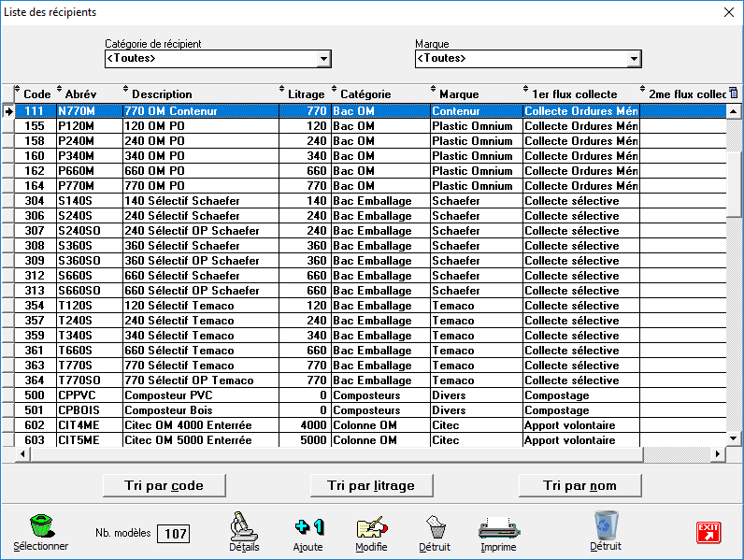Click code 162 in the list
Screen dimensions: 744x560
pos(35,171)
